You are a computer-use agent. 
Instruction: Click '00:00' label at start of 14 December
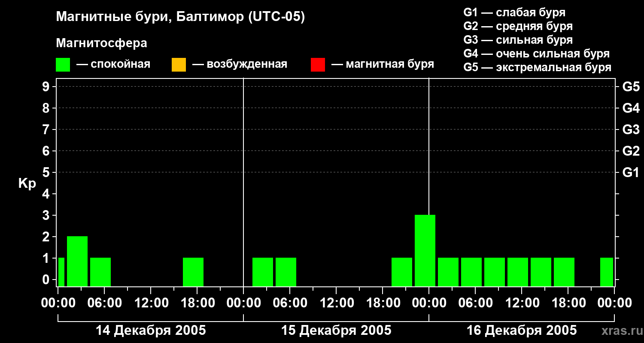click(x=58, y=303)
